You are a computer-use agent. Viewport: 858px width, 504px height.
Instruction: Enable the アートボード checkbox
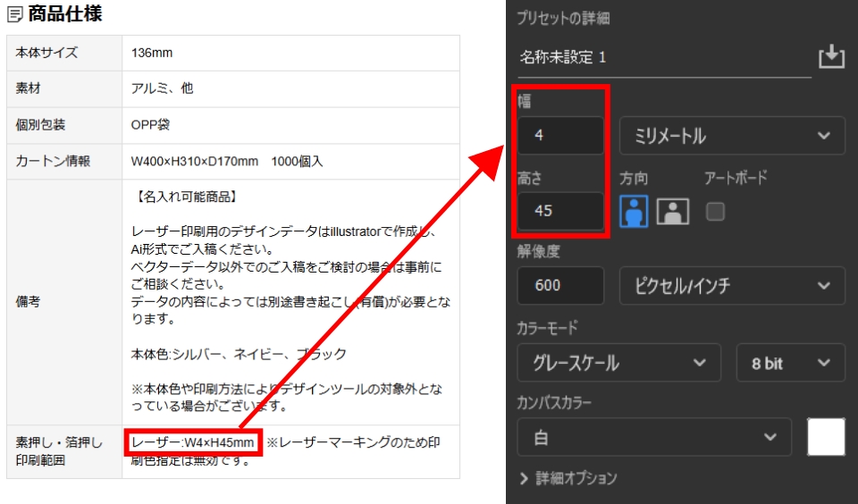click(715, 212)
